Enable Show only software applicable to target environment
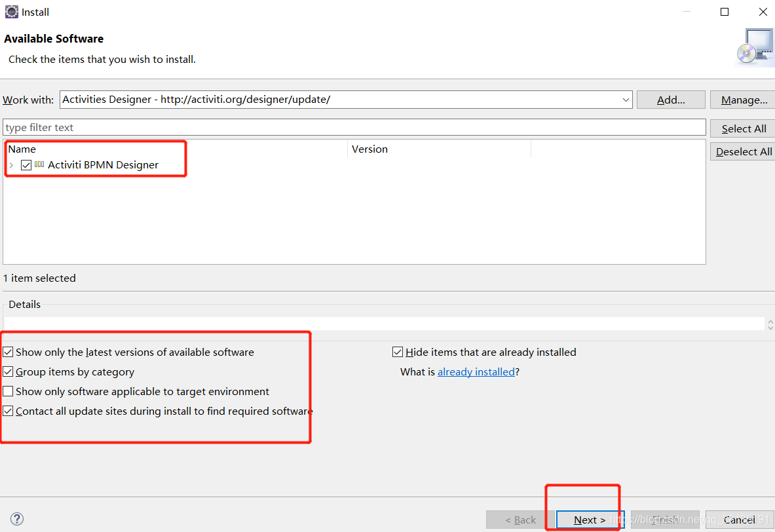 pyautogui.click(x=8, y=392)
